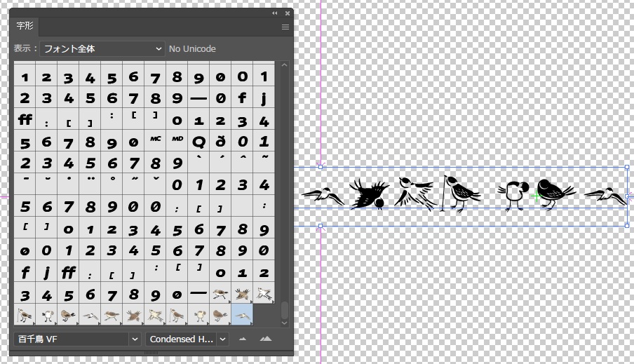
Task: Collapse the glyphs panel using the double-arrow icon
Action: point(276,13)
